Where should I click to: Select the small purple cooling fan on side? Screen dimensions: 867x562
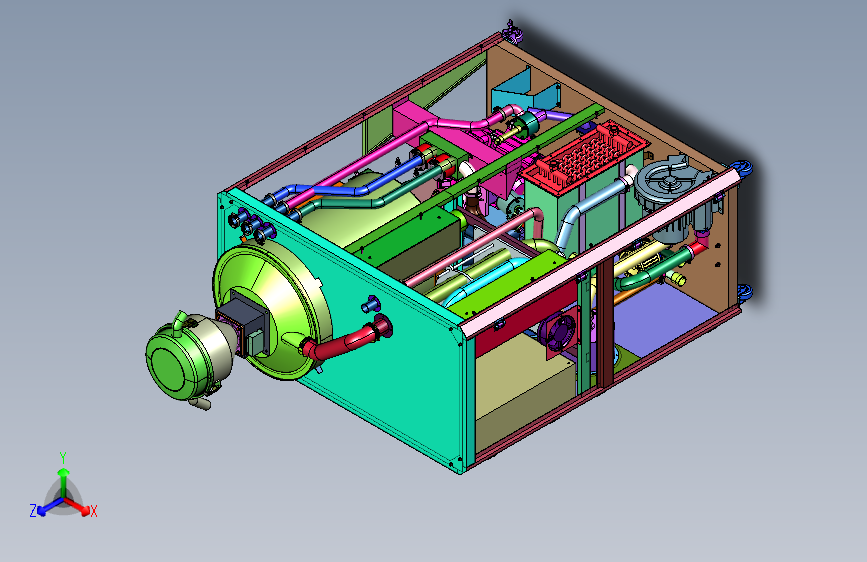557,333
